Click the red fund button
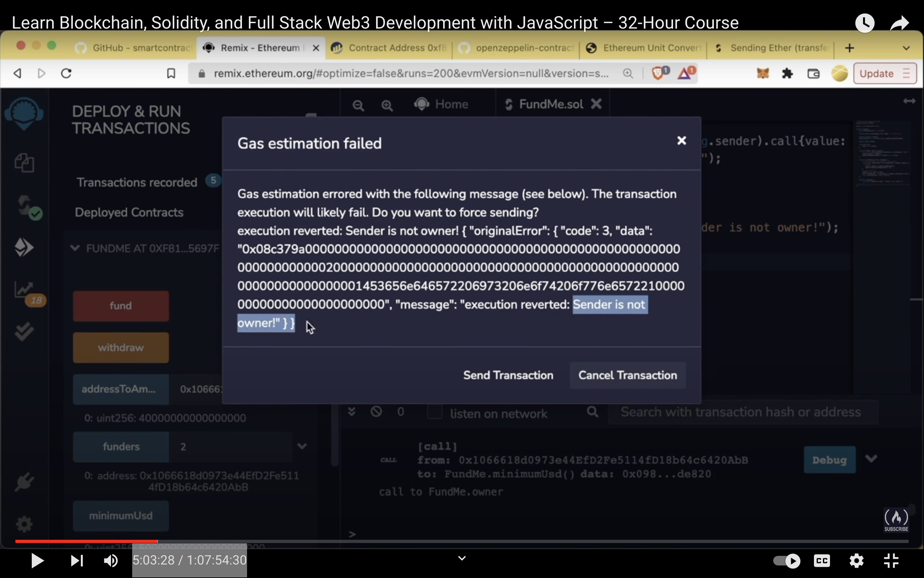This screenshot has width=924, height=578. point(121,306)
